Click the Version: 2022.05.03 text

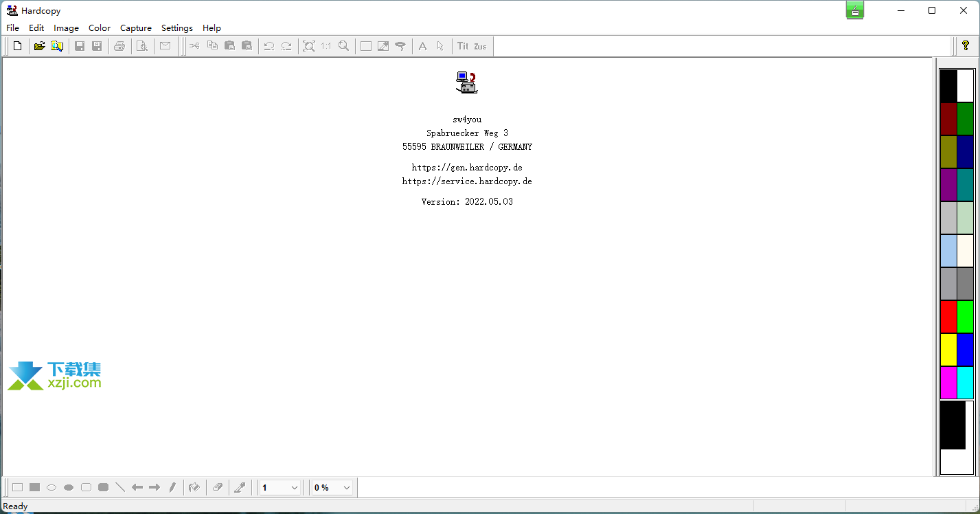pos(467,202)
